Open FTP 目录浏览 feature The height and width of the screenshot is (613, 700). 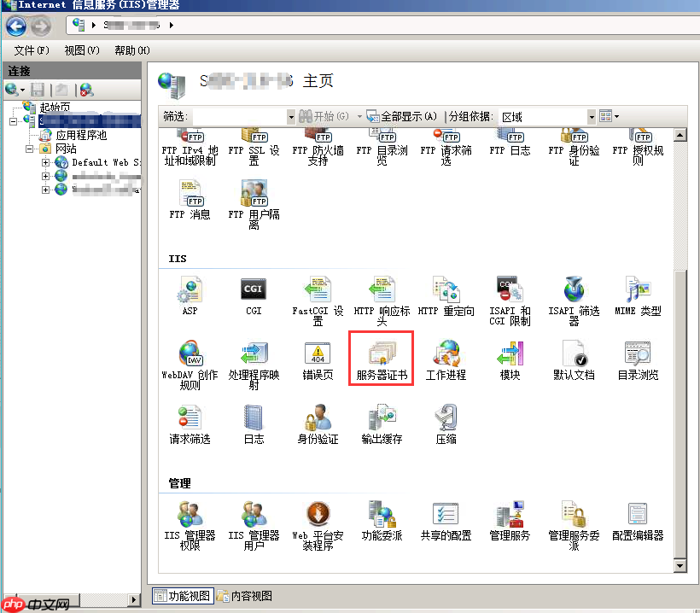(382, 148)
